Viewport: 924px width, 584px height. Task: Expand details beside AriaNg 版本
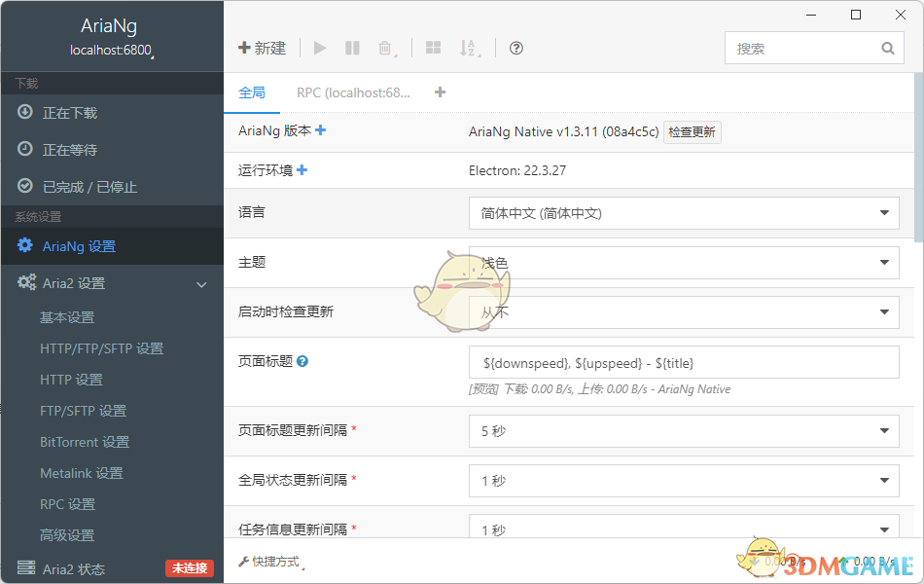[x=321, y=130]
